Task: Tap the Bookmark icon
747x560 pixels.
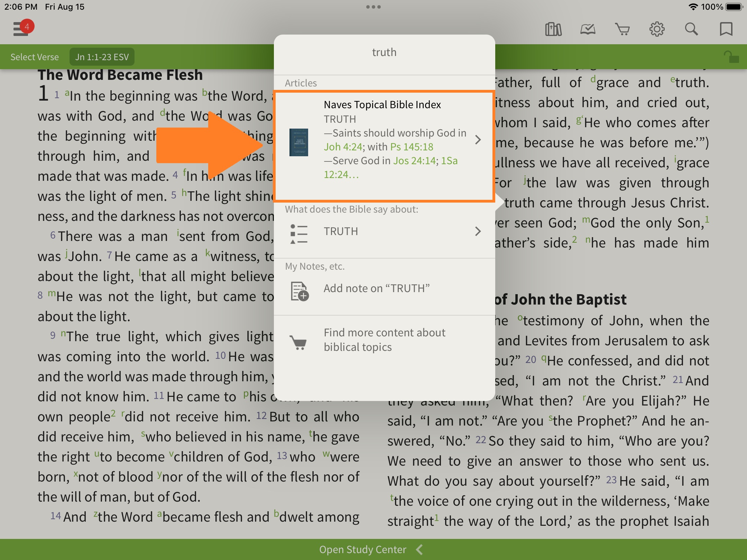Action: [x=726, y=29]
